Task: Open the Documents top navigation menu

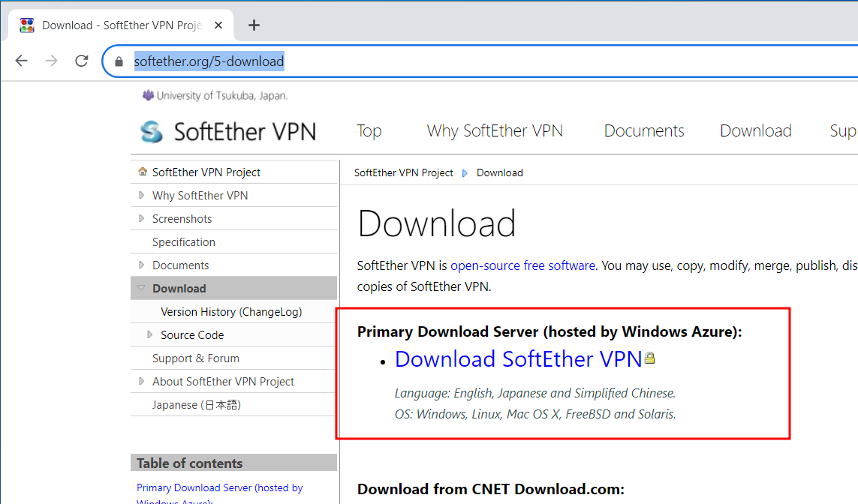Action: (x=643, y=130)
